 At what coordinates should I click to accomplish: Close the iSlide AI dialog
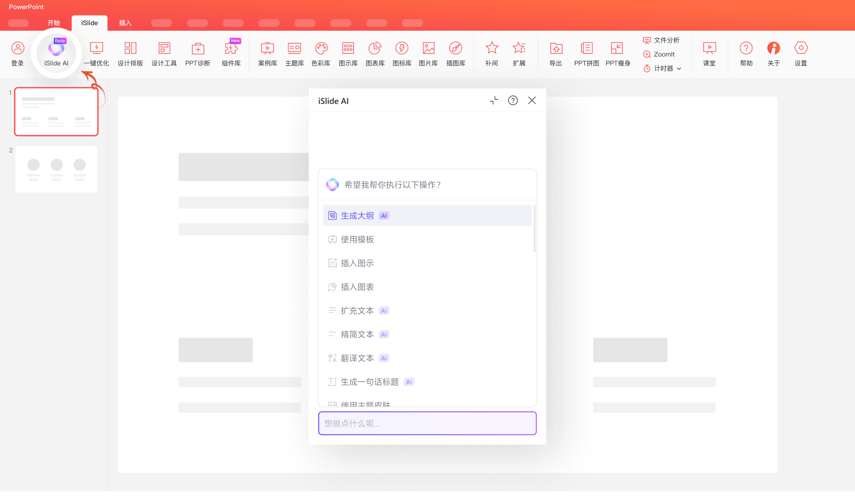[x=532, y=101]
